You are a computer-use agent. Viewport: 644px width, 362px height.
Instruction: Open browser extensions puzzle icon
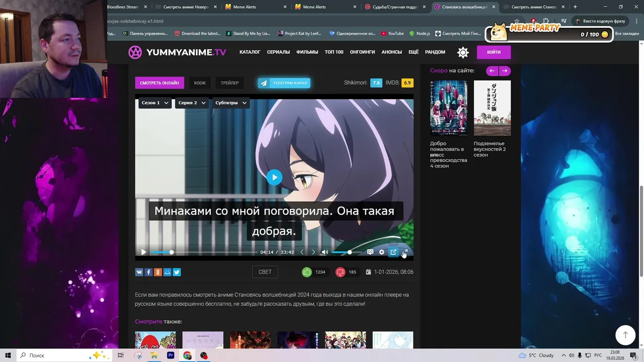546,21
